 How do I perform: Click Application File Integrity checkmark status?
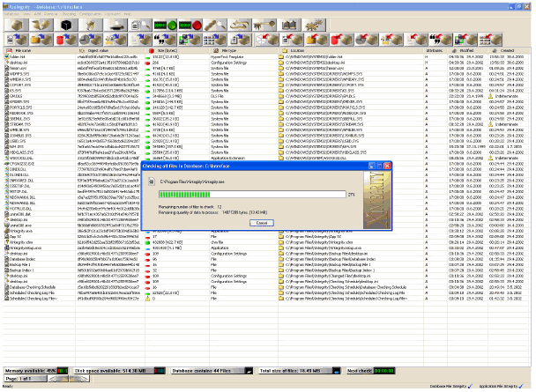pos(501,386)
